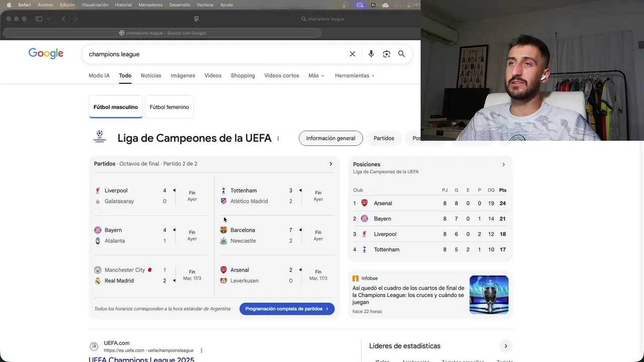This screenshot has width=644, height=362.
Task: Open the three-dot menu on UEFA.com result
Action: point(201,350)
